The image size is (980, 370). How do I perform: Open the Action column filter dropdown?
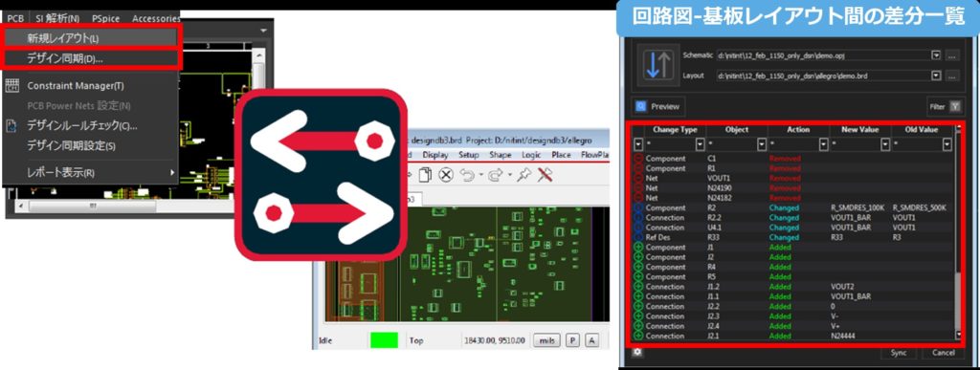824,144
